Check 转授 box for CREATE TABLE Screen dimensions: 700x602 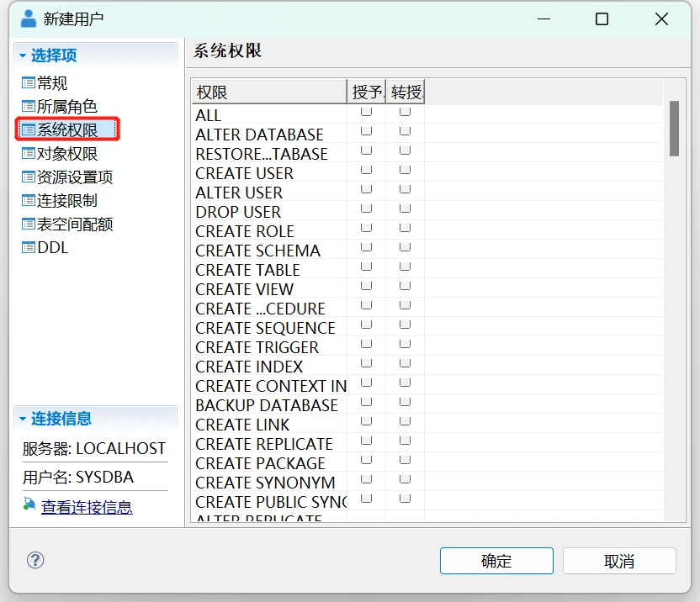coord(405,267)
